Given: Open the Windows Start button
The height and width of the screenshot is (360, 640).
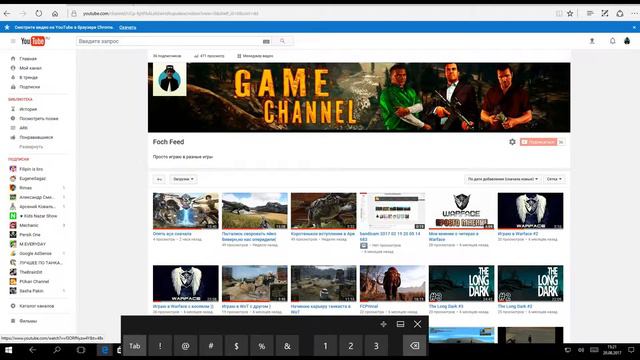Looking at the screenshot, I should [8, 350].
